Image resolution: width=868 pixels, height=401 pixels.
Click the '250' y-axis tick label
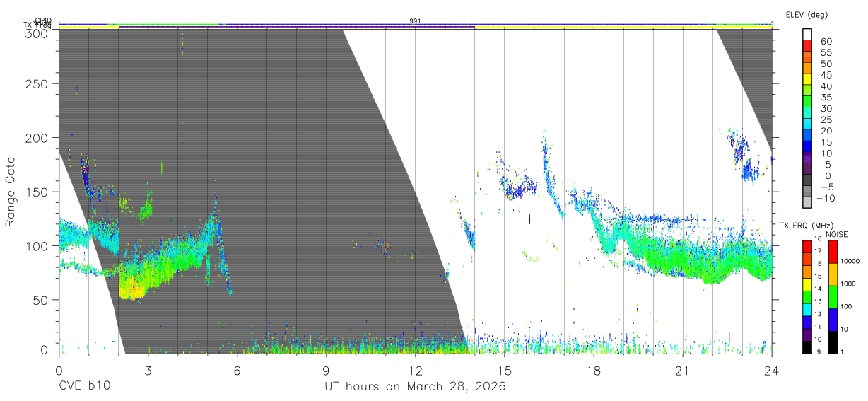(x=37, y=83)
